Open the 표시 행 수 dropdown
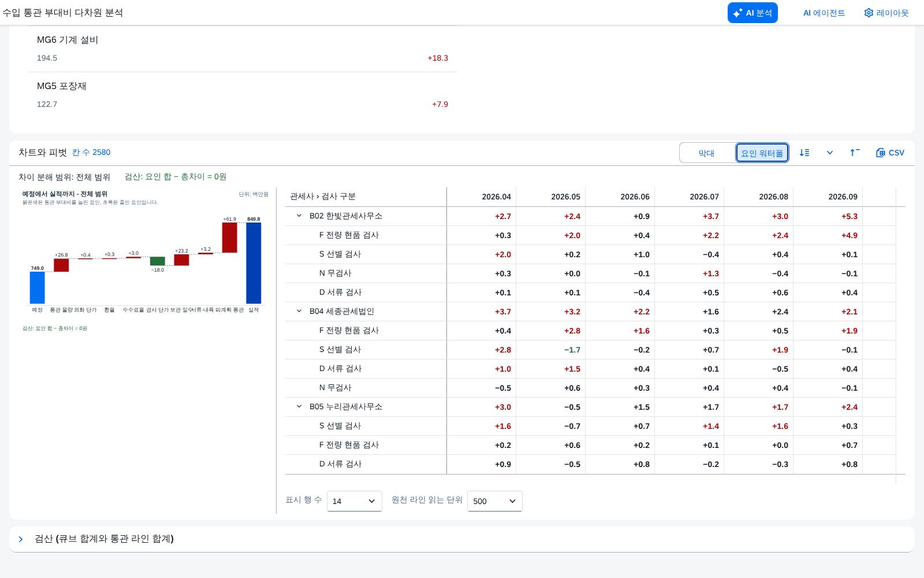Viewport: 924px width, 578px height. click(x=355, y=501)
